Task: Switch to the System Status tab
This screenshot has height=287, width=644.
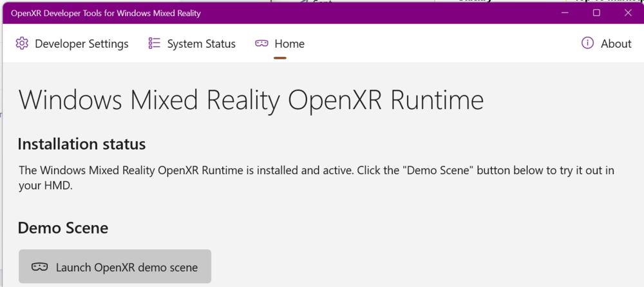Action: tap(192, 44)
